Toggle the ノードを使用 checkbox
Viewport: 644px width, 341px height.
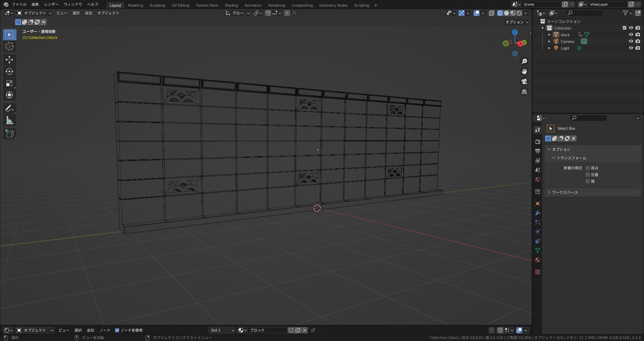coord(117,330)
